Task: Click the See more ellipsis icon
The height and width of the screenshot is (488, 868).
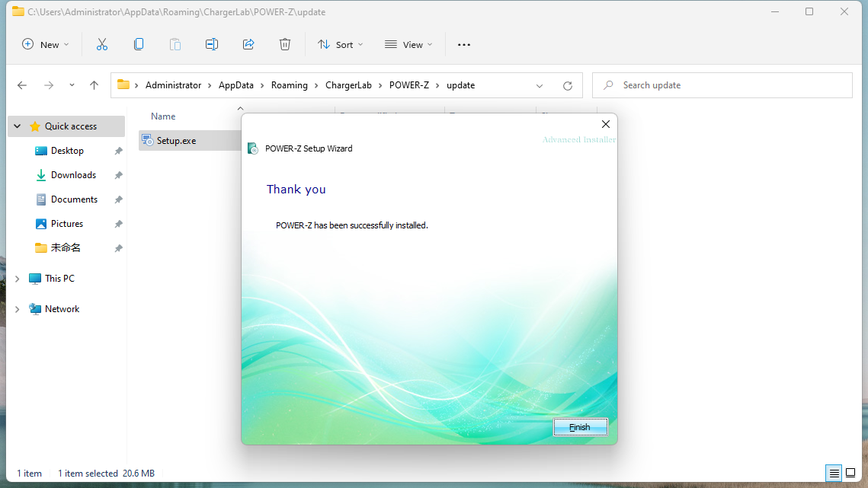Action: [x=463, y=44]
